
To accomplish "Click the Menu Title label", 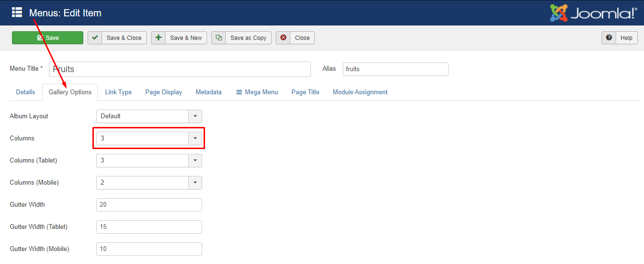I will click(x=26, y=69).
